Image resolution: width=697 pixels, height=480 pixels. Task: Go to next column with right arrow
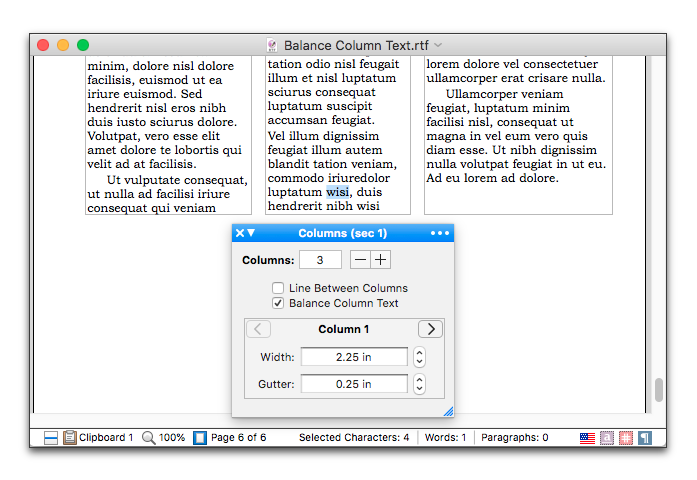tap(430, 329)
